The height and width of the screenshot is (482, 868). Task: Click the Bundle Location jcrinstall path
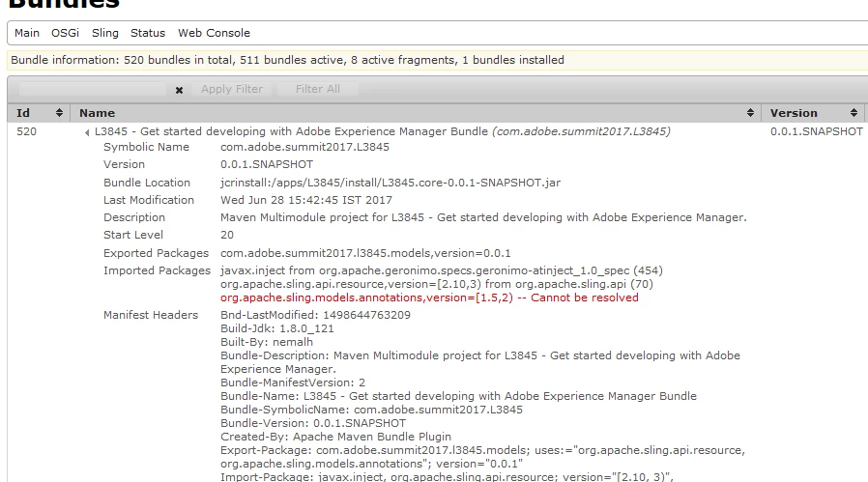(391, 183)
